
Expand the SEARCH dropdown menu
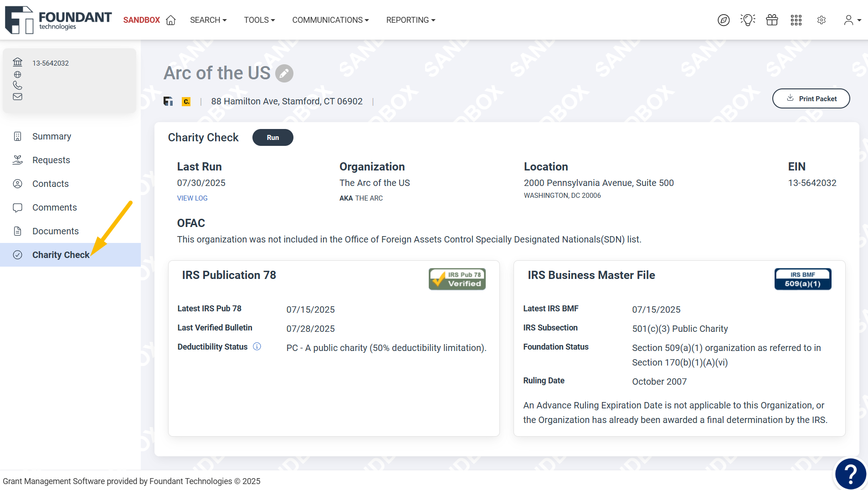pyautogui.click(x=208, y=20)
